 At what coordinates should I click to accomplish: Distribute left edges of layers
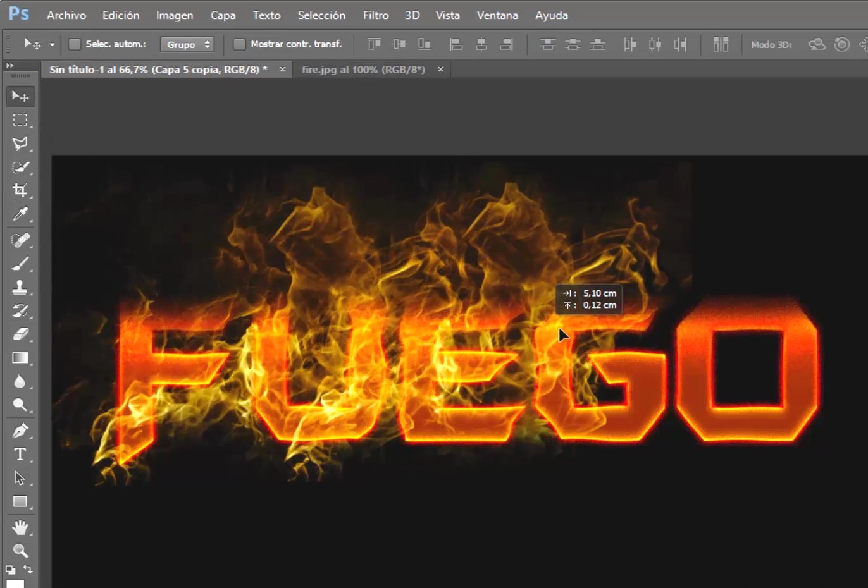click(630, 44)
